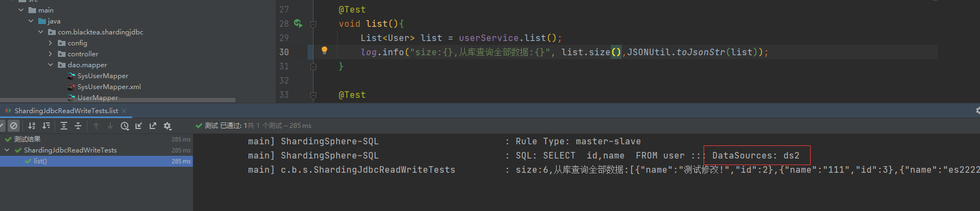980x211 pixels.
Task: Import tests from file icon
Action: (x=139, y=126)
